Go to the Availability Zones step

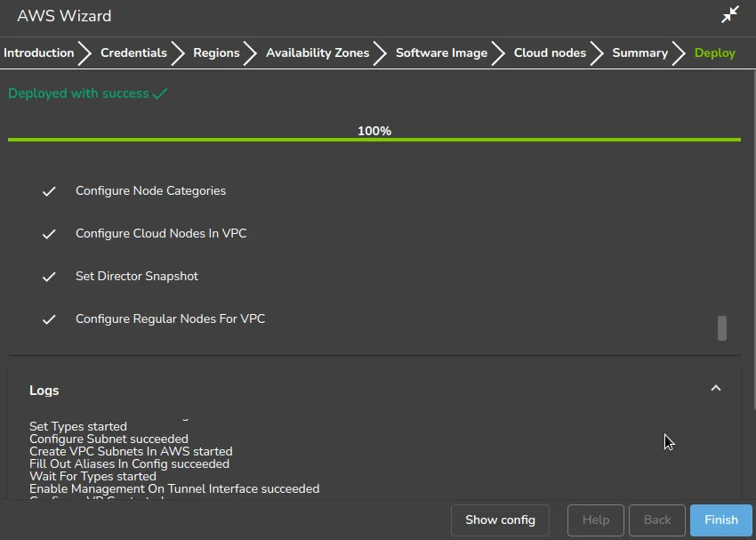(318, 52)
